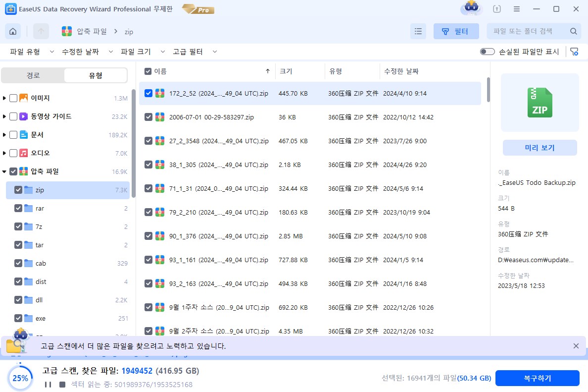This screenshot has width=588, height=392.
Task: Click the 압축 파일 category icon in tree
Action: [x=24, y=171]
